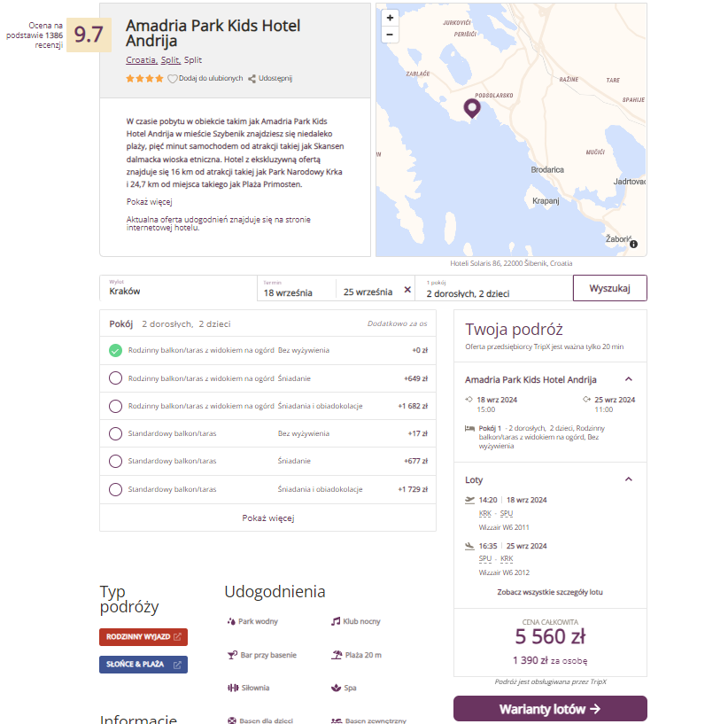This screenshot has width=728, height=724.
Task: Open the Croatia location link
Action: click(x=142, y=60)
